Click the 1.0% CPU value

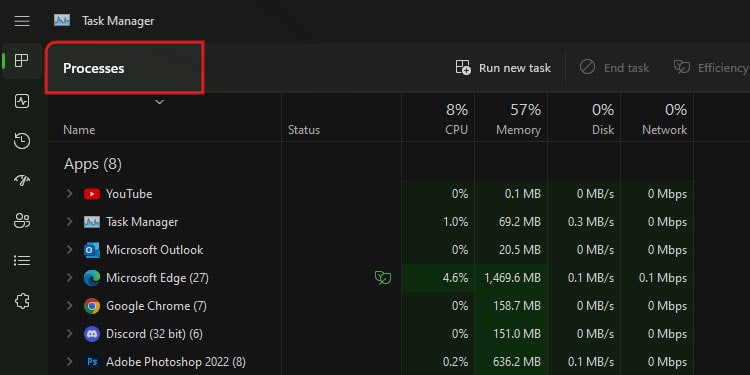(455, 222)
